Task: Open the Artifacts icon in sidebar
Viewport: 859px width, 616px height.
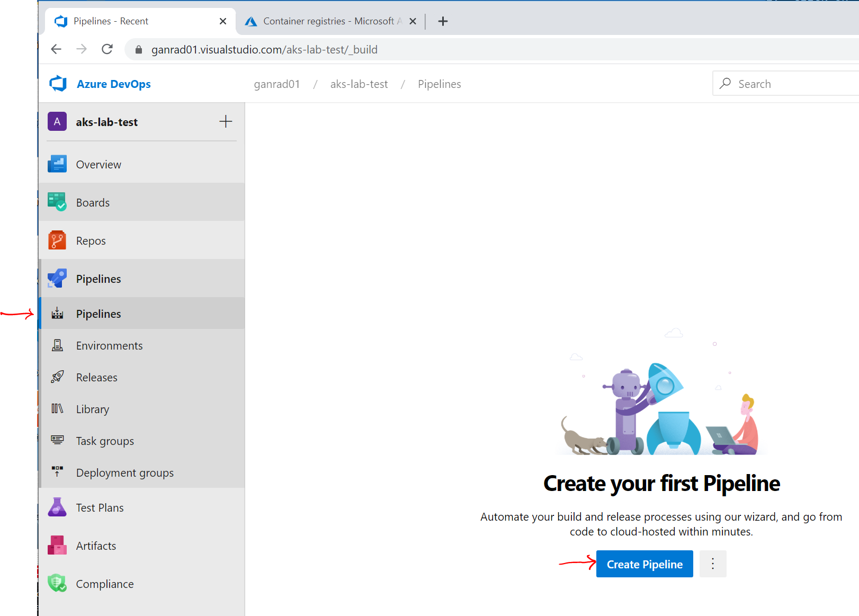Action: click(57, 545)
